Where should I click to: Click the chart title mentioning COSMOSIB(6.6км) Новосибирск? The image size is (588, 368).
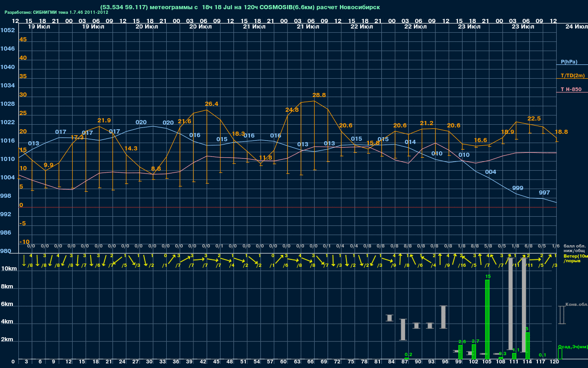[240, 7]
